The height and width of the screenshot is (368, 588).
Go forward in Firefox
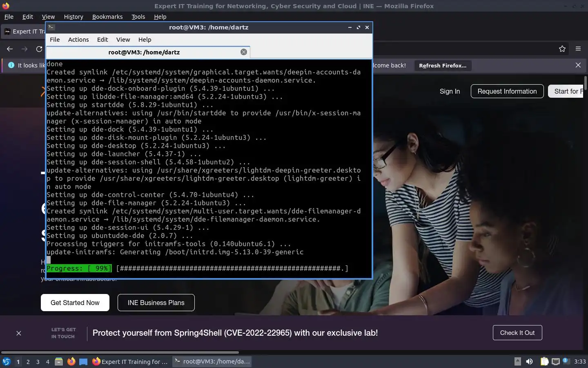pyautogui.click(x=24, y=49)
